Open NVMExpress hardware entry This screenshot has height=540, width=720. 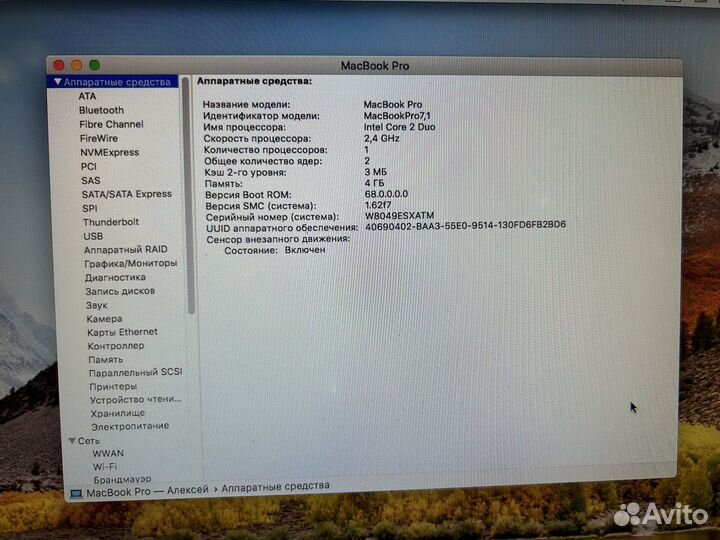[x=110, y=152]
